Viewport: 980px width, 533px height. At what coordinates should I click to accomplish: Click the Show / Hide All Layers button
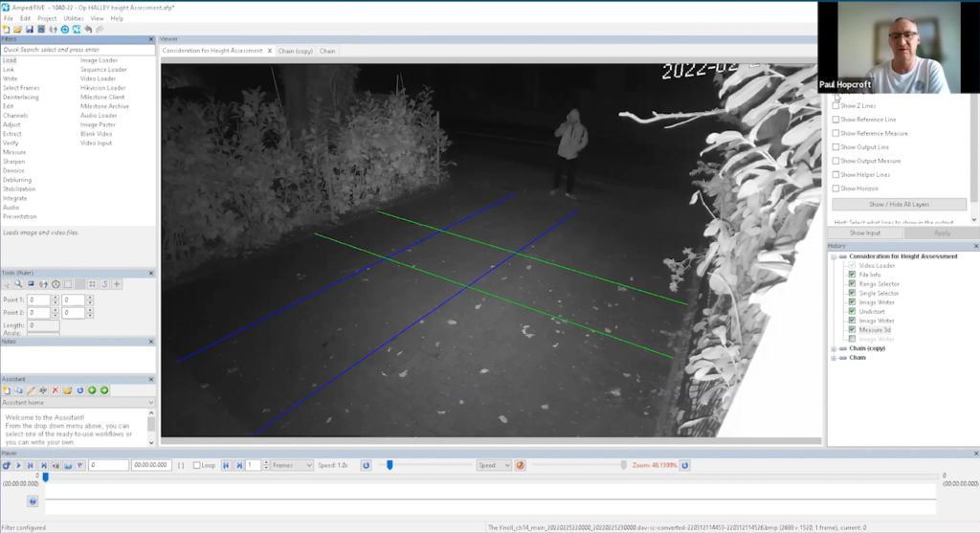click(899, 205)
